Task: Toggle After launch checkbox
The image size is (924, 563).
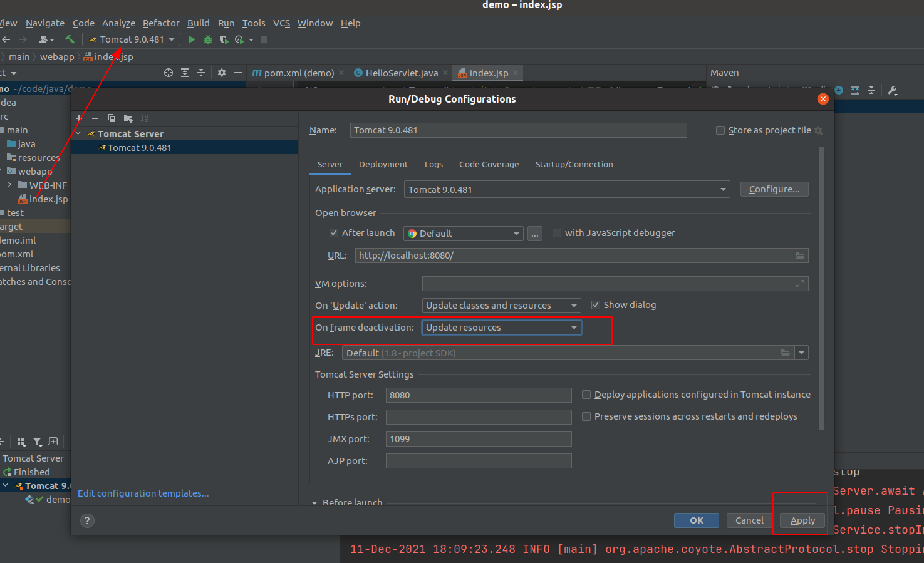Action: coord(334,233)
